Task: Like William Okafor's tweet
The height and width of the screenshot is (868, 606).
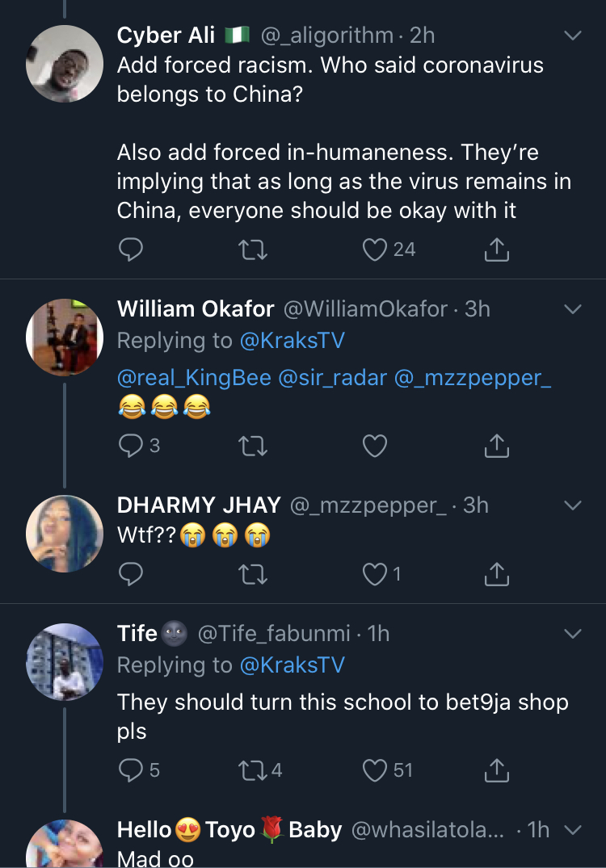Action: tap(375, 445)
